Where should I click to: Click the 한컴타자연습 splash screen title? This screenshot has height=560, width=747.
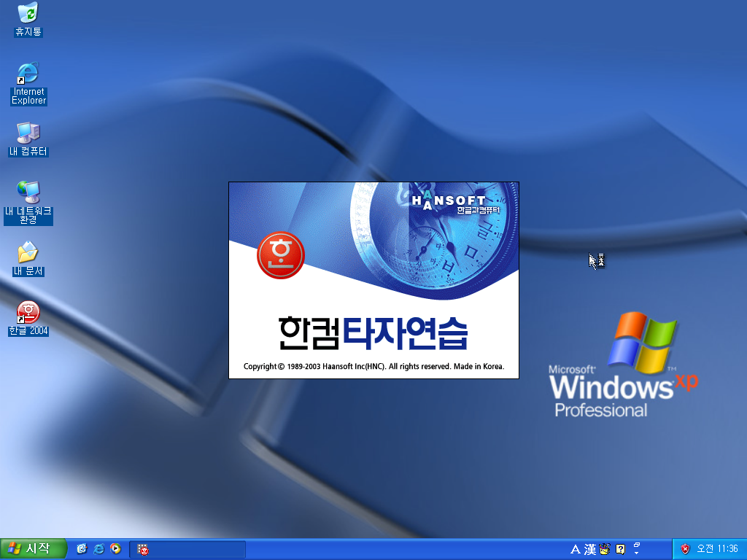click(x=373, y=332)
